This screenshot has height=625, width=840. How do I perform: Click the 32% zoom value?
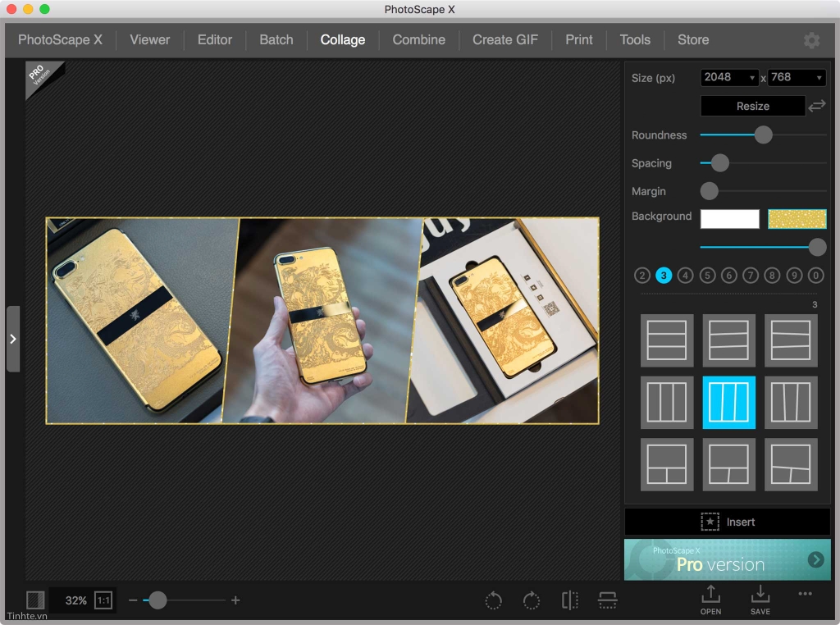click(x=75, y=600)
